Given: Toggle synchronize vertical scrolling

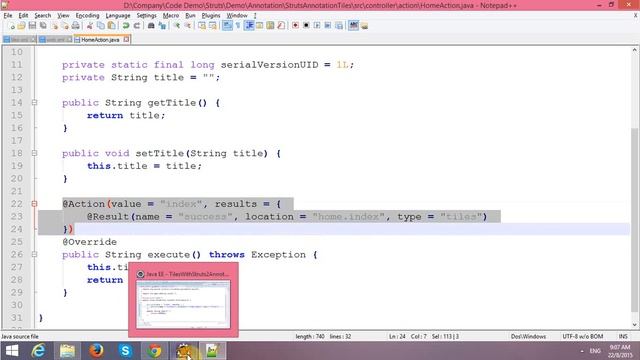Looking at the screenshot, I should (x=202, y=26).
